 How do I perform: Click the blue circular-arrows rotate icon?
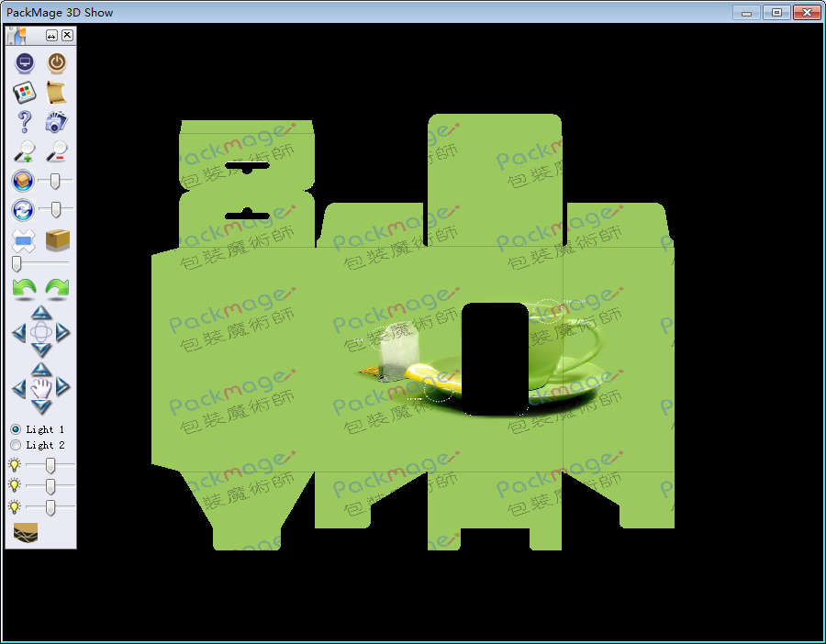point(23,210)
